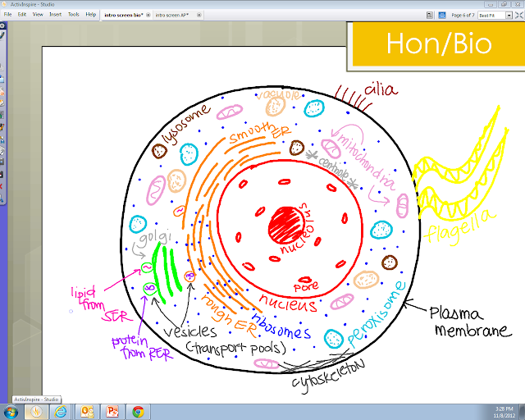Click the Best Fit zoom field

click(491, 16)
